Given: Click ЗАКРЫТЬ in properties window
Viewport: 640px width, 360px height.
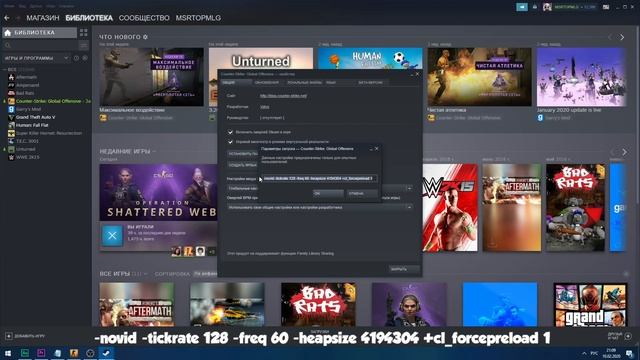Looking at the screenshot, I should (403, 269).
